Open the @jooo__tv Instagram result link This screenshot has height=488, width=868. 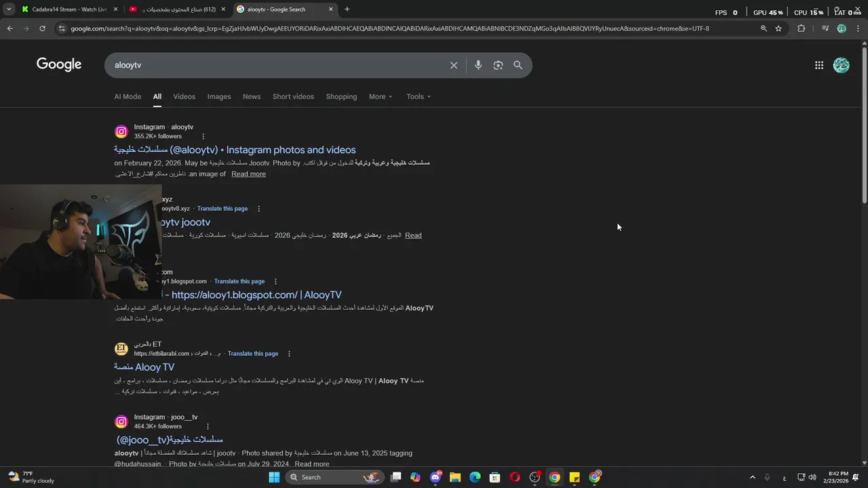170,440
